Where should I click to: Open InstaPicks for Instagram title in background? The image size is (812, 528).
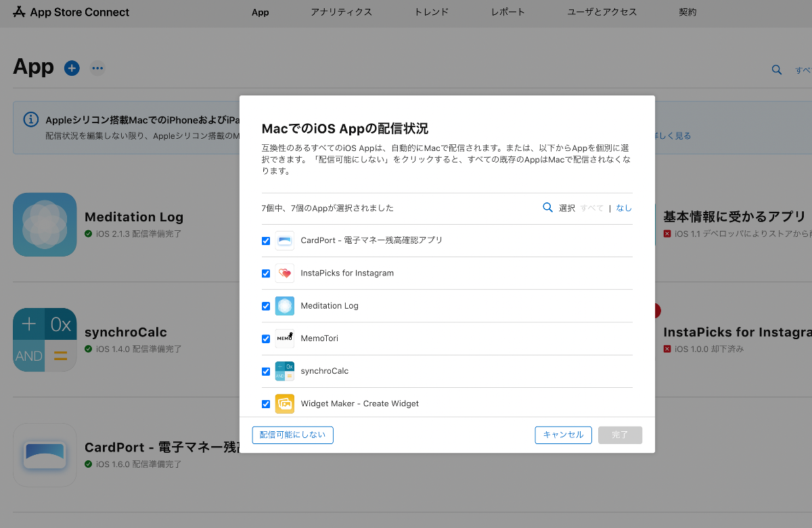[738, 332]
